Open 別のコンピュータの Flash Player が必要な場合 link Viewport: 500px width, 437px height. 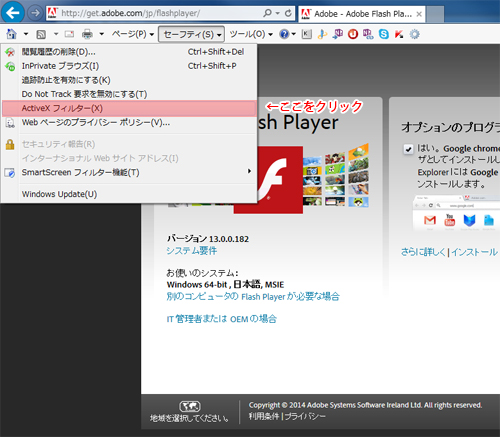253,296
